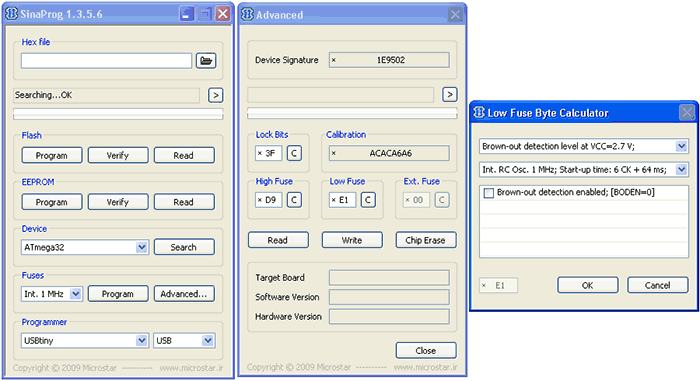
Task: Expand the Brown-out detection level dropdown
Action: tap(681, 146)
